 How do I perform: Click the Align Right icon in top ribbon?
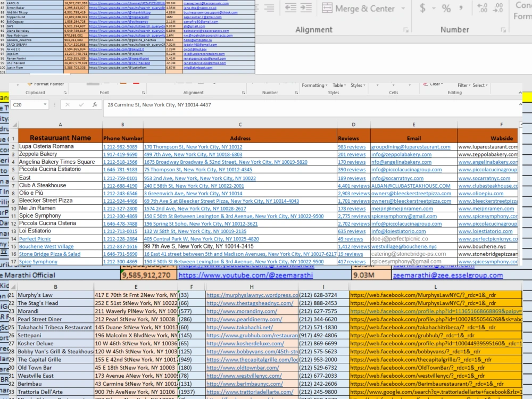[269, 8]
